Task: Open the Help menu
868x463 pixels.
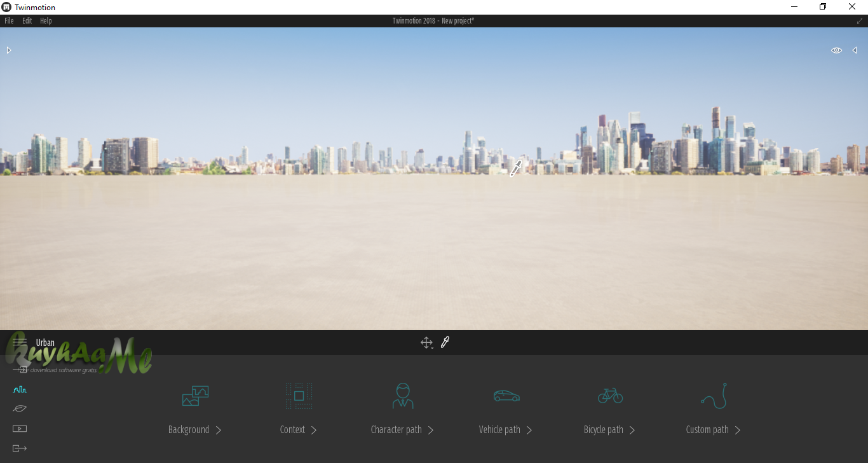Action: point(46,21)
